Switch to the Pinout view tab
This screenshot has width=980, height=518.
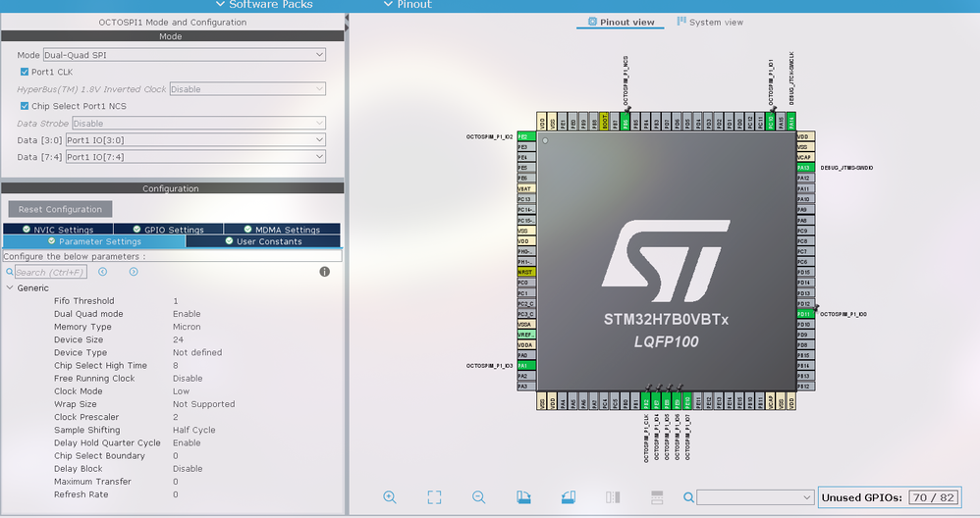[621, 22]
